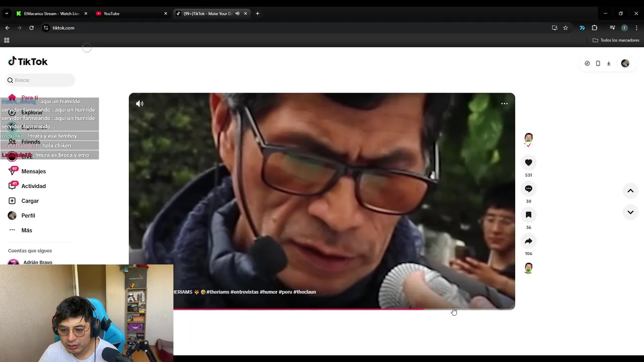Click the #theclaun hashtag
This screenshot has width=644, height=362.
(x=304, y=292)
